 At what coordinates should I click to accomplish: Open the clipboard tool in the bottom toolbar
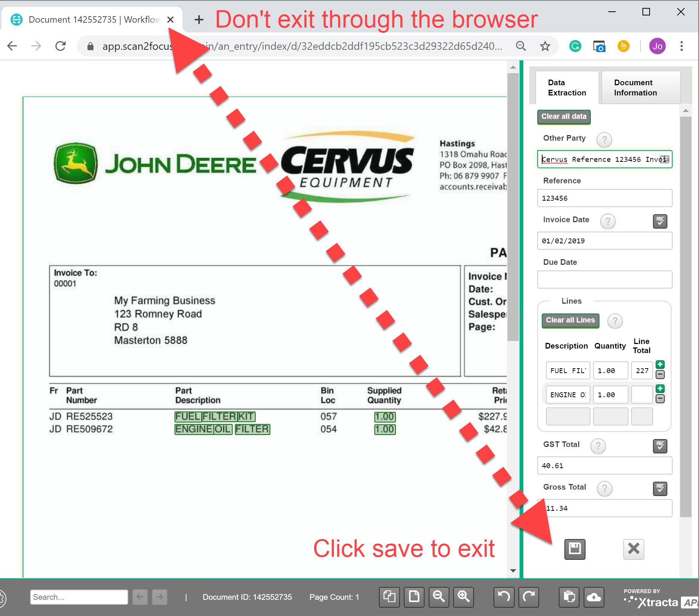click(569, 597)
